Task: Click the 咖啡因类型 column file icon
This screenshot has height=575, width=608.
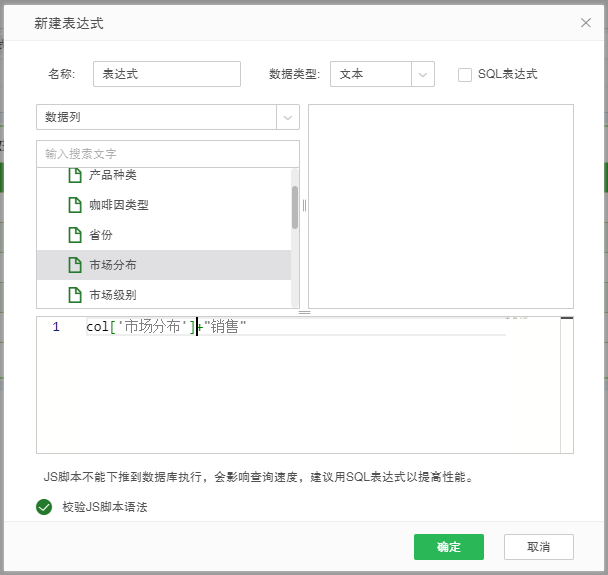Action: click(74, 206)
